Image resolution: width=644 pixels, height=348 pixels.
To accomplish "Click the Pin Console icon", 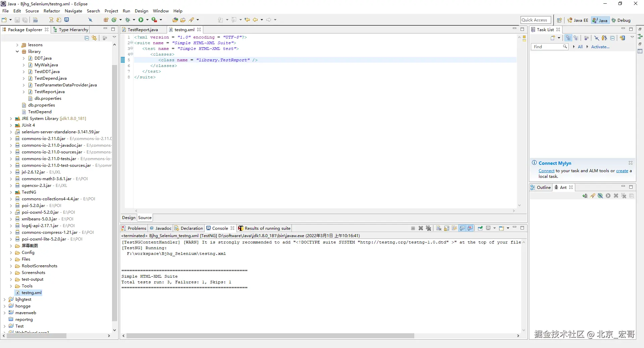I will click(x=480, y=228).
